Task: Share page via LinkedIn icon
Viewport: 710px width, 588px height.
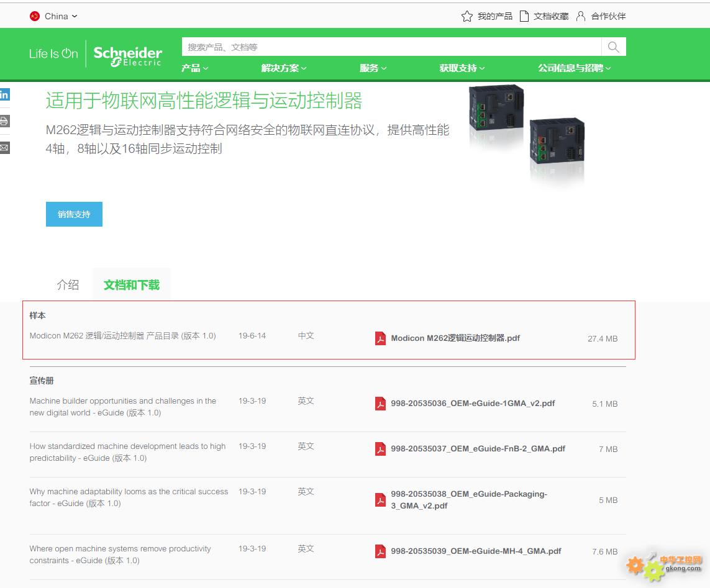Action: click(x=4, y=94)
